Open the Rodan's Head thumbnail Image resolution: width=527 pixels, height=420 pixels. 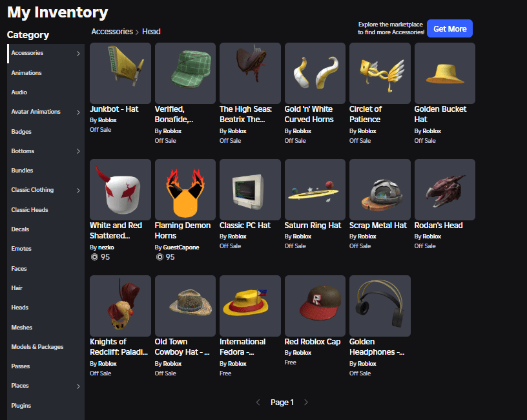[x=444, y=189]
